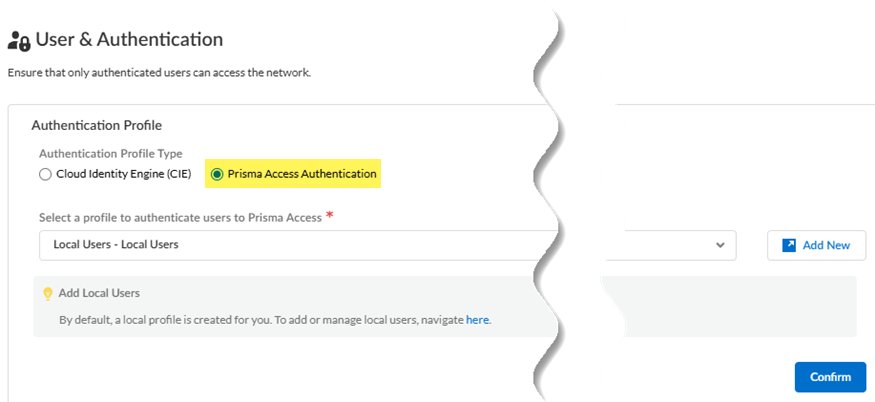Click the 'Authentication Profile Type' label
Image resolution: width=875 pixels, height=402 pixels.
[110, 154]
